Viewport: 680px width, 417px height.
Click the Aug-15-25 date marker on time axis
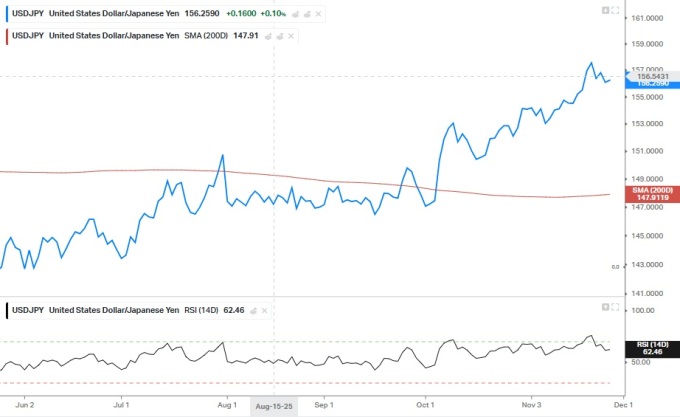tap(274, 407)
